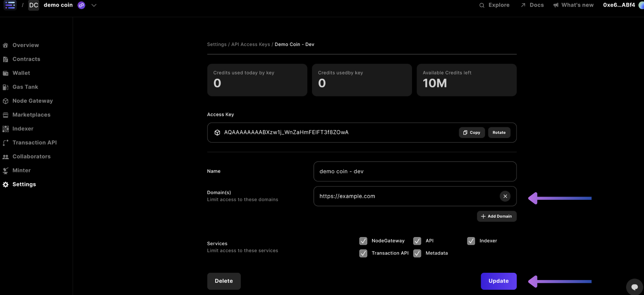Open the 0xe6...ABf4 wallet account menu
Image resolution: width=644 pixels, height=295 pixels.
pos(619,5)
